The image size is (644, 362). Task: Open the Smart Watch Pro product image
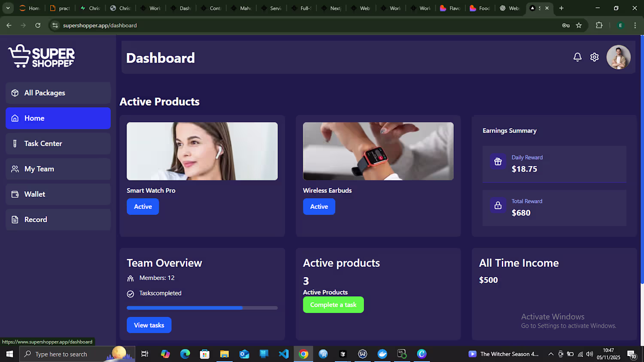click(x=202, y=151)
